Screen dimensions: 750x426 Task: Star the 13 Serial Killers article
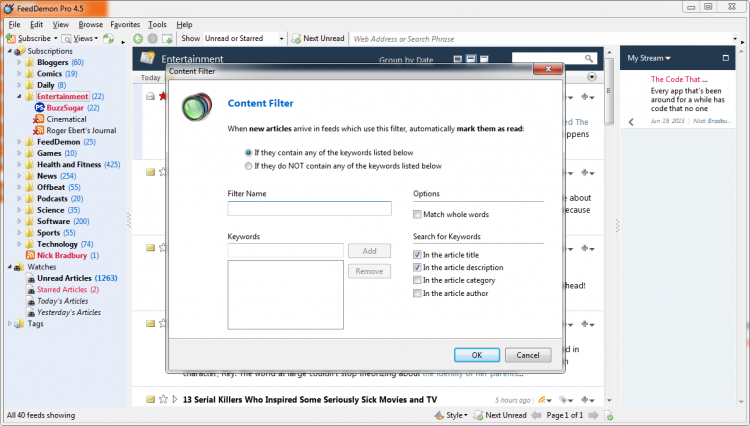163,399
